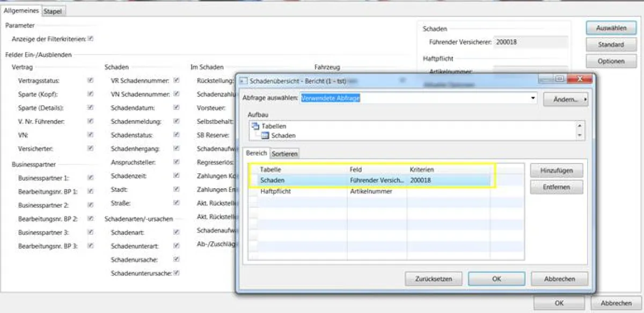Screen dimensions: 644x313
Task: Click Aufbau list scroll-down arrow
Action: click(x=579, y=136)
